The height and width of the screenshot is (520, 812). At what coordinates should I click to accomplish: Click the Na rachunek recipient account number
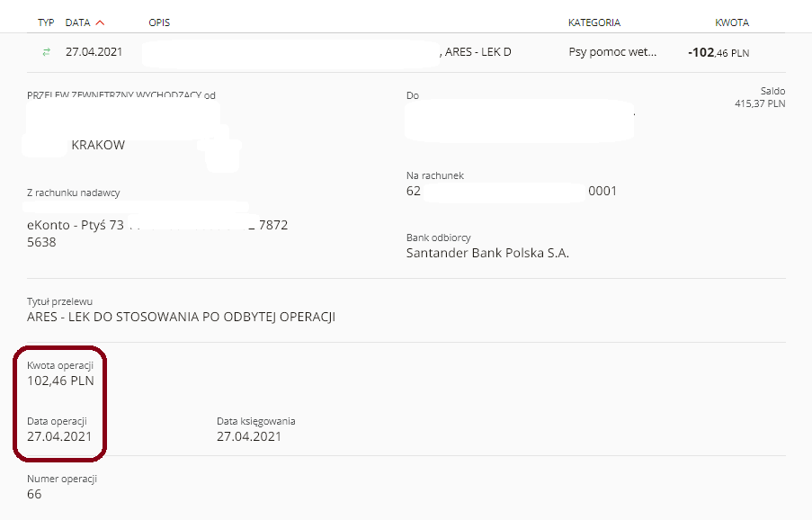511,191
